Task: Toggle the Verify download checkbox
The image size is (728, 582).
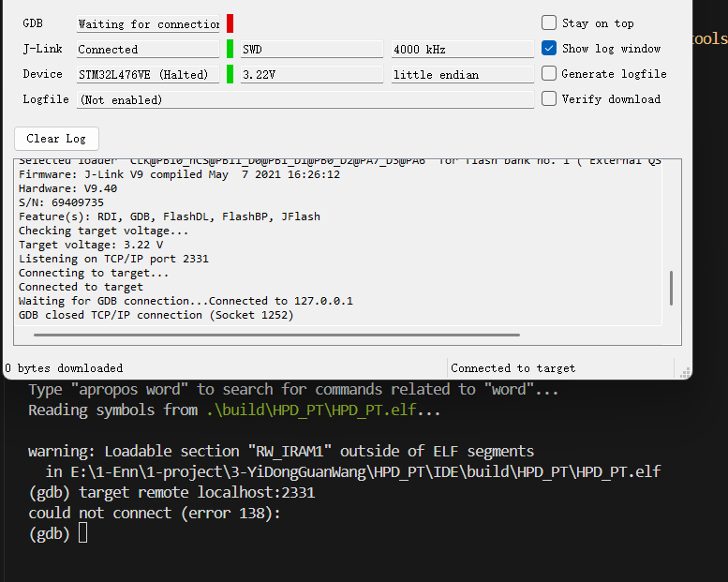Action: pyautogui.click(x=549, y=98)
